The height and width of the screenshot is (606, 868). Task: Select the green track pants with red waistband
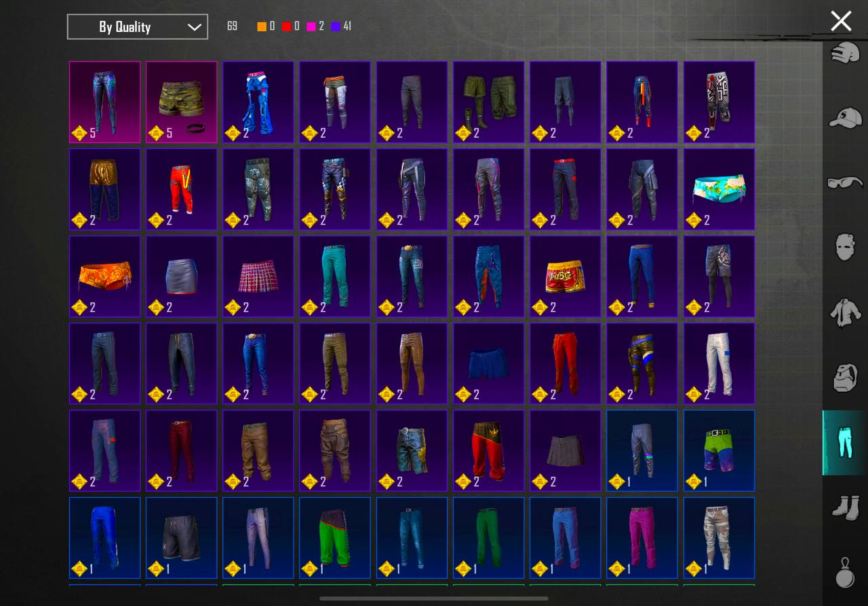pos(335,538)
